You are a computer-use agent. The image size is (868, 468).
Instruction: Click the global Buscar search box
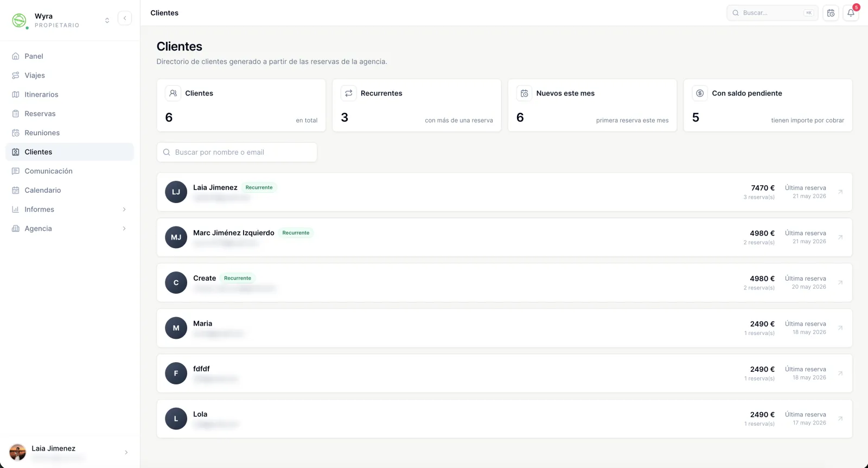(x=773, y=13)
